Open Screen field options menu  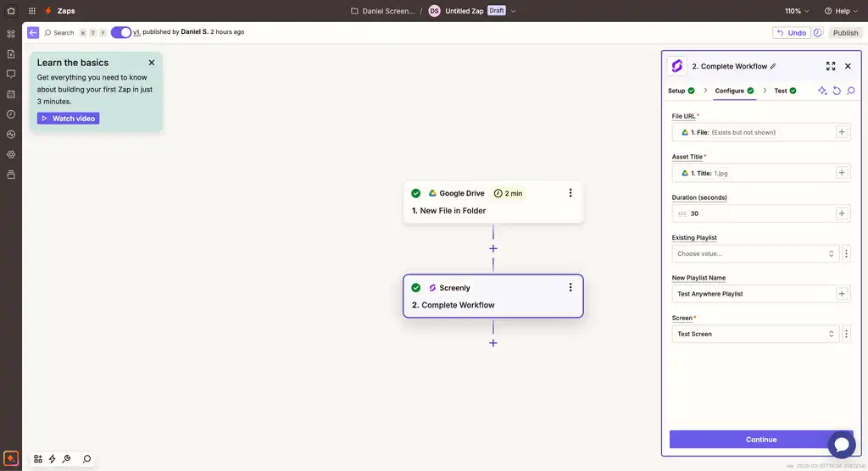(846, 334)
